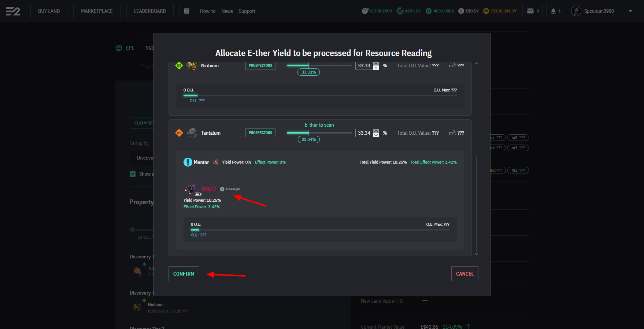Image resolution: width=644 pixels, height=329 pixels.
Task: Click the Prospectors button for Tantalum
Action: (260, 133)
